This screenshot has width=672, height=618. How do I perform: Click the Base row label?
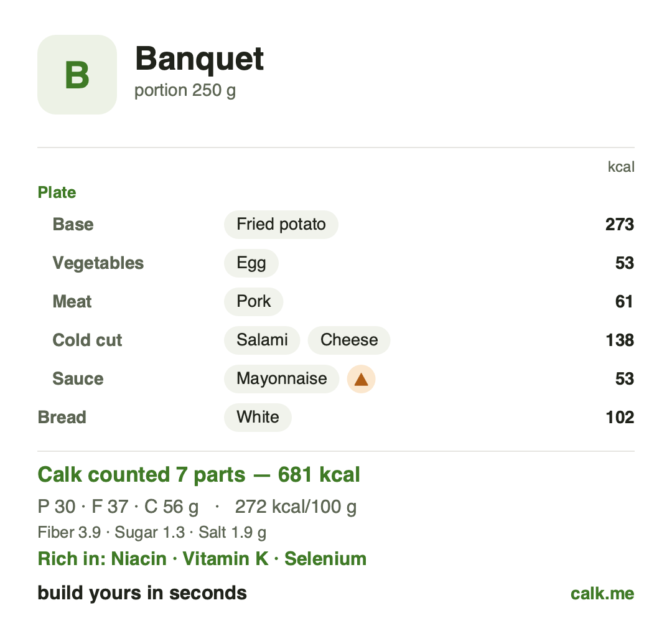[73, 225]
